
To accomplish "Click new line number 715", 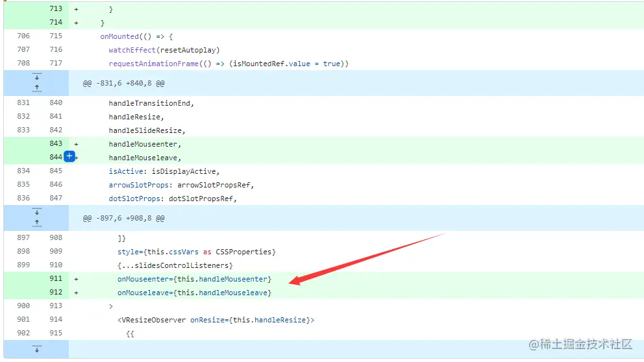I will tap(56, 36).
